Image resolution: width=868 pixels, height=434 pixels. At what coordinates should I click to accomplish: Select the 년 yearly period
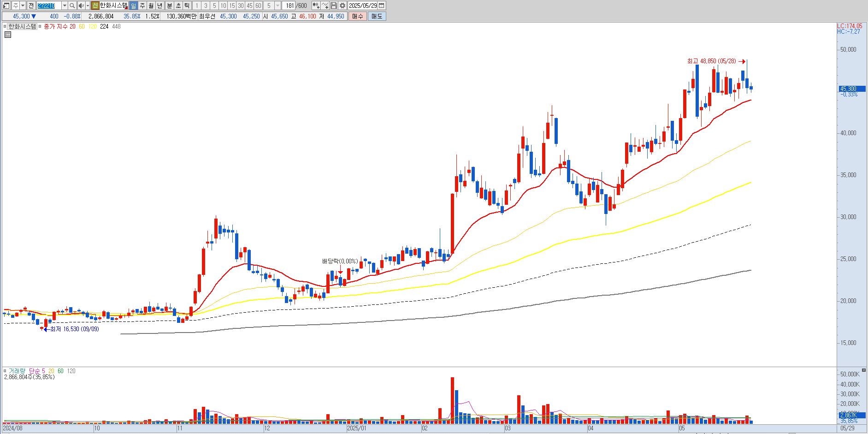(159, 6)
